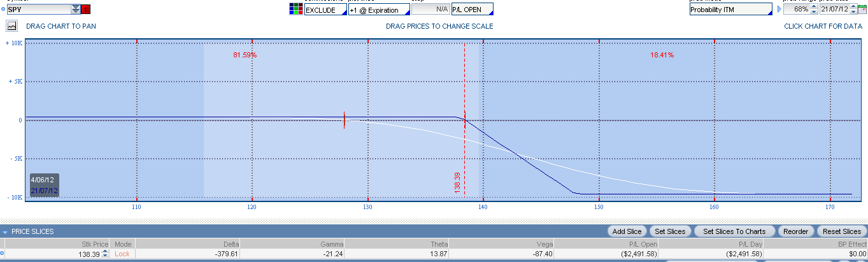Open the chart settings icon above DRAG CHART TO PAN
The image size is (868, 262).
[x=11, y=26]
